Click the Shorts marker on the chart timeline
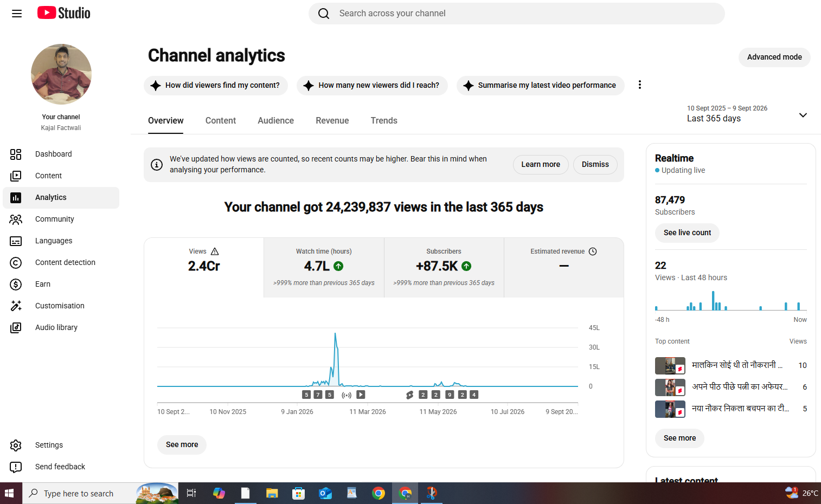This screenshot has width=821, height=504. [x=410, y=395]
